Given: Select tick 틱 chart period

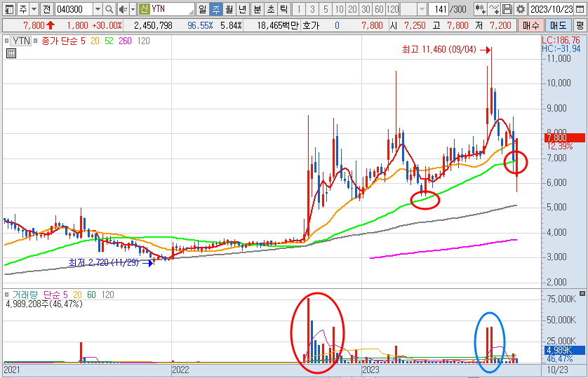Looking at the screenshot, I should (284, 8).
